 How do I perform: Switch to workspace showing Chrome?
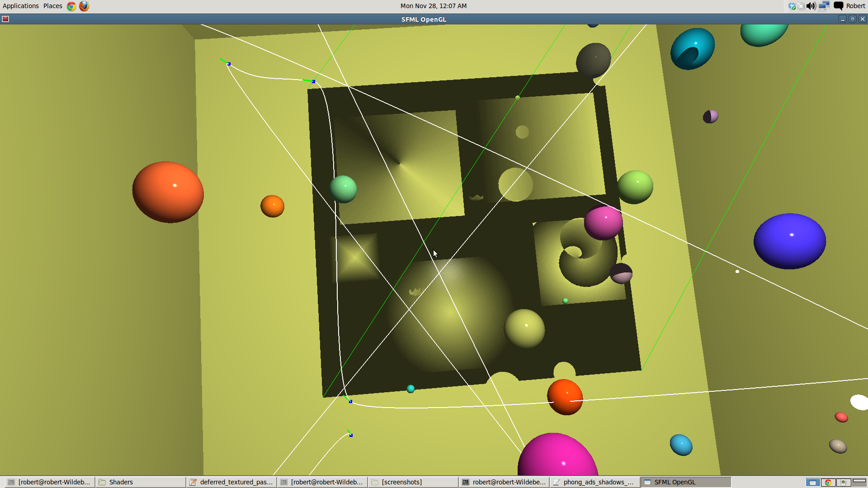pyautogui.click(x=828, y=482)
